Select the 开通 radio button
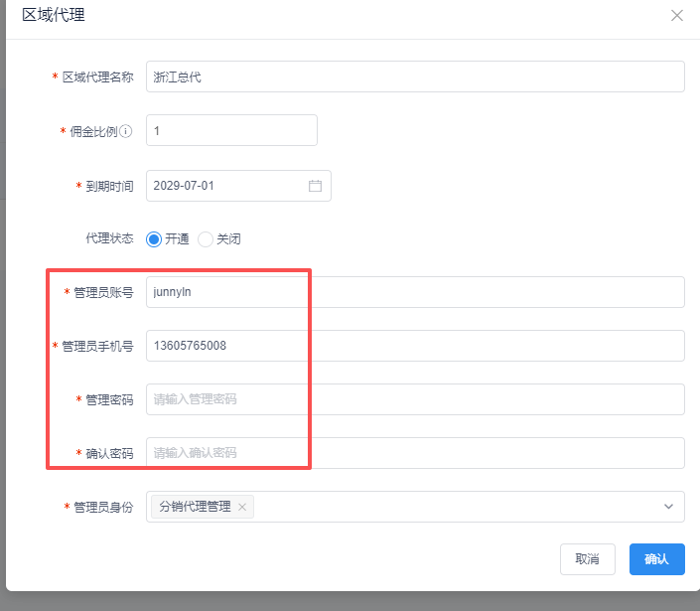Image resolution: width=700 pixels, height=611 pixels. point(154,239)
